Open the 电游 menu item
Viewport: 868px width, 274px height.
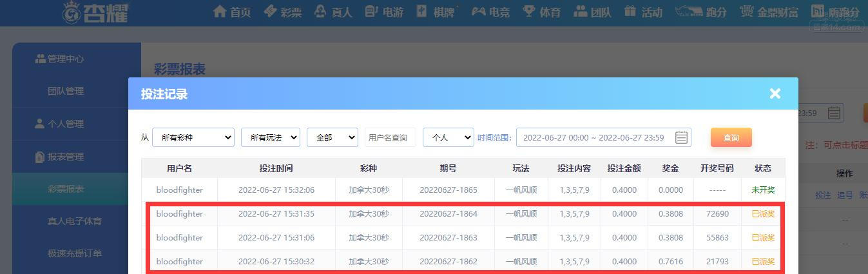click(x=383, y=12)
